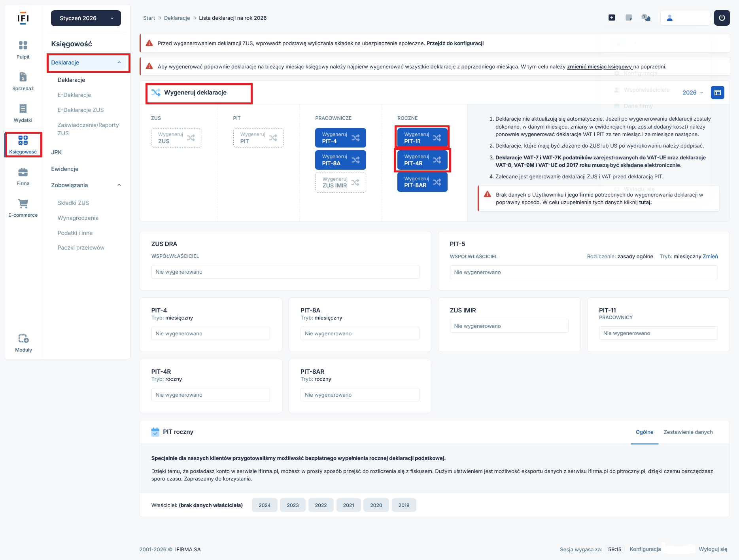This screenshot has width=739, height=560.
Task: Click the ZUS DRA Nie wygenerowano field
Action: click(285, 272)
